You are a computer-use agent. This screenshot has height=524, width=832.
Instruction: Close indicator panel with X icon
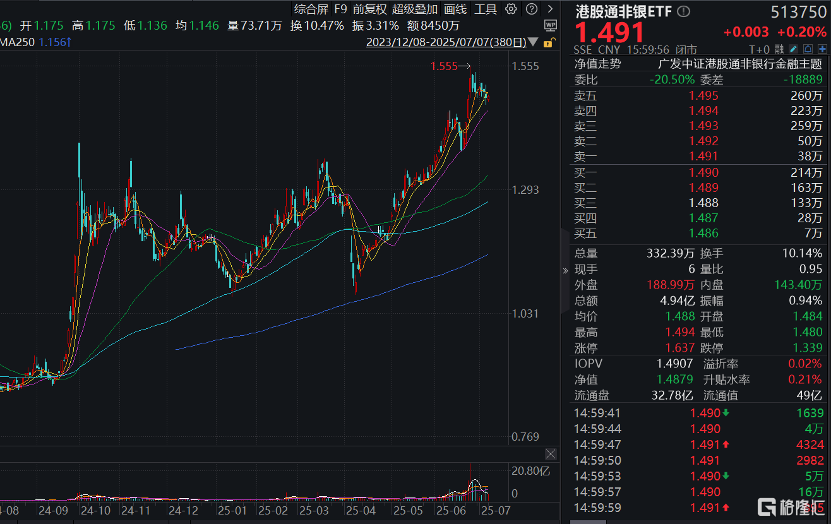[x=551, y=454]
